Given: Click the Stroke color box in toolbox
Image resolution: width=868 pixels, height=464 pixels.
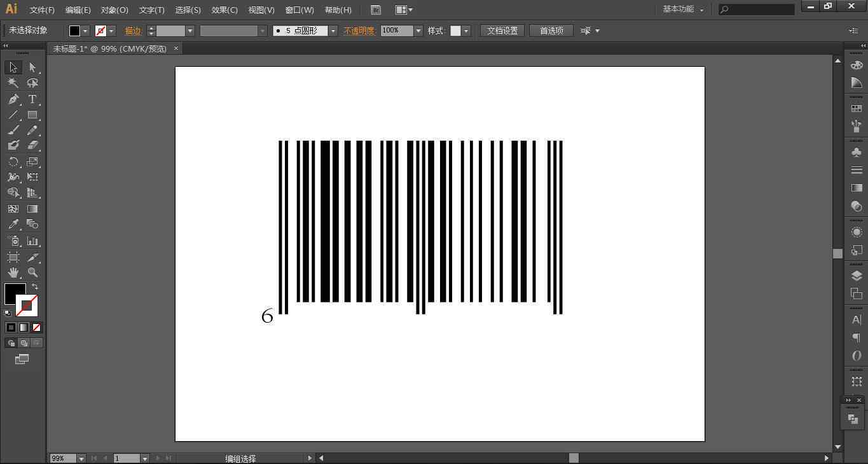Looking at the screenshot, I should [x=27, y=306].
